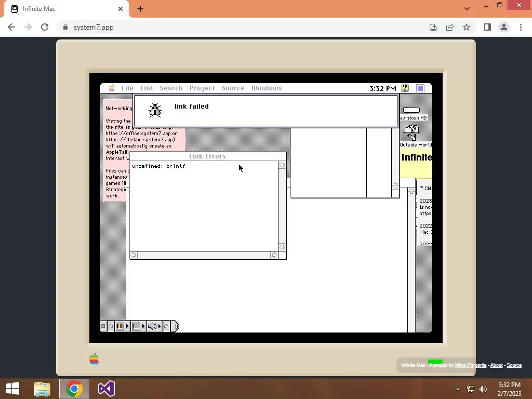Close the Infinite Mac tab
This screenshot has width=532, height=399.
(x=121, y=9)
